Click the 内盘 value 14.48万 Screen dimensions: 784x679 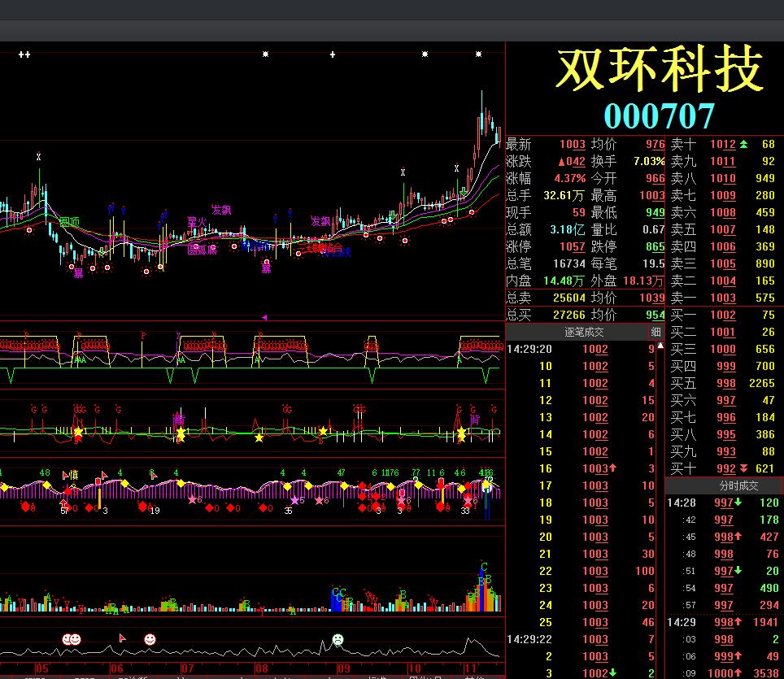[x=564, y=281]
